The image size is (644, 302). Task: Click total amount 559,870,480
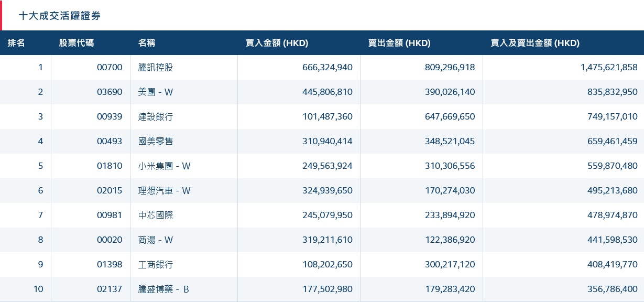(613, 166)
